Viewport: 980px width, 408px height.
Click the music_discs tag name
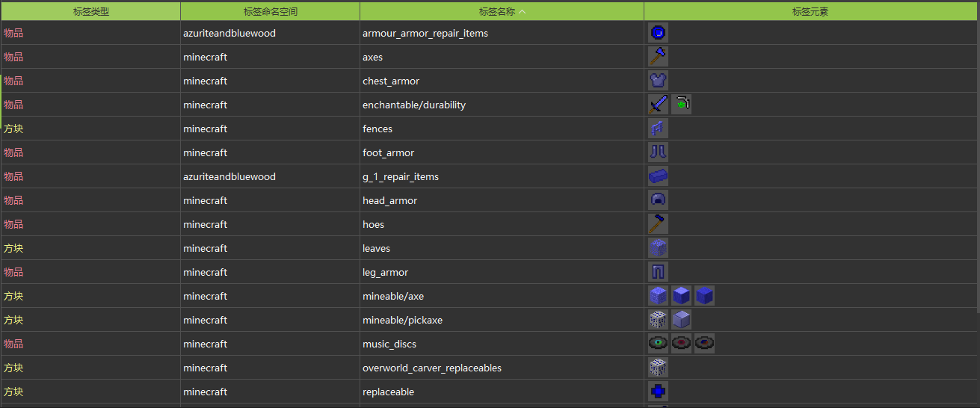(389, 344)
